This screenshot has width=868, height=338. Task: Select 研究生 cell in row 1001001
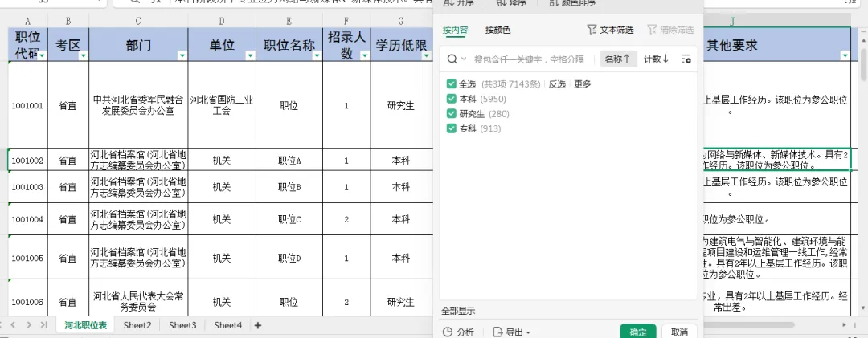pyautogui.click(x=401, y=105)
